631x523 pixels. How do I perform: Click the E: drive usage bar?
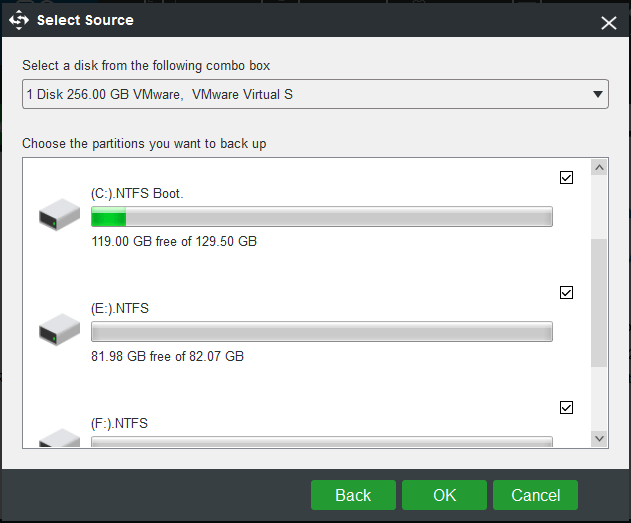[x=322, y=332]
